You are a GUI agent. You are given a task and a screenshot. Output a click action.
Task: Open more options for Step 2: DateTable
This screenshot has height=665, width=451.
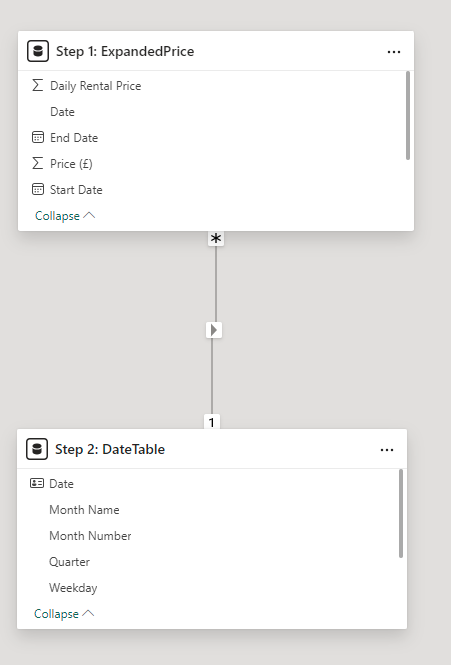387,450
